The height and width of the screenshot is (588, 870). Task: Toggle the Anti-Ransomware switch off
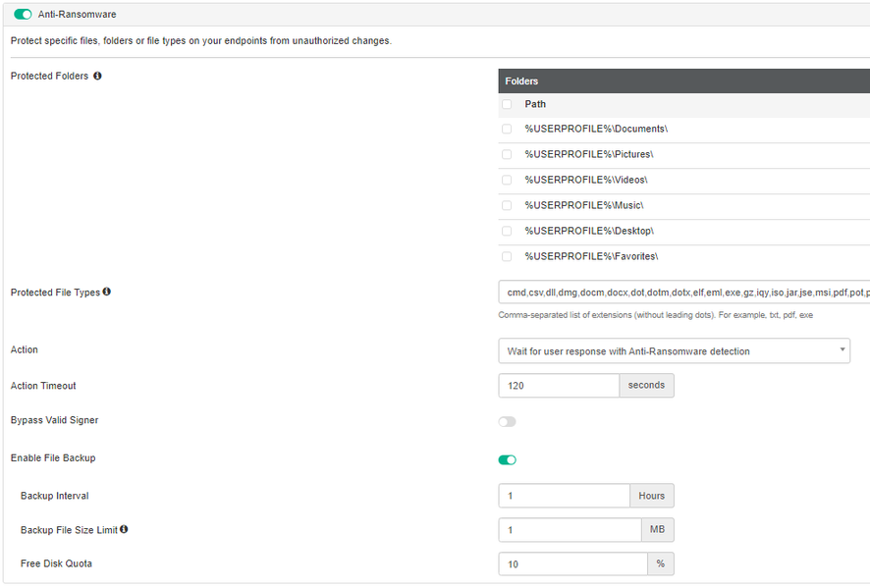point(23,14)
